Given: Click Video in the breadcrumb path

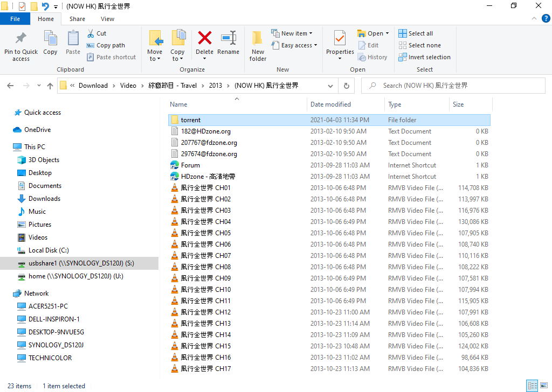Looking at the screenshot, I should coord(128,86).
